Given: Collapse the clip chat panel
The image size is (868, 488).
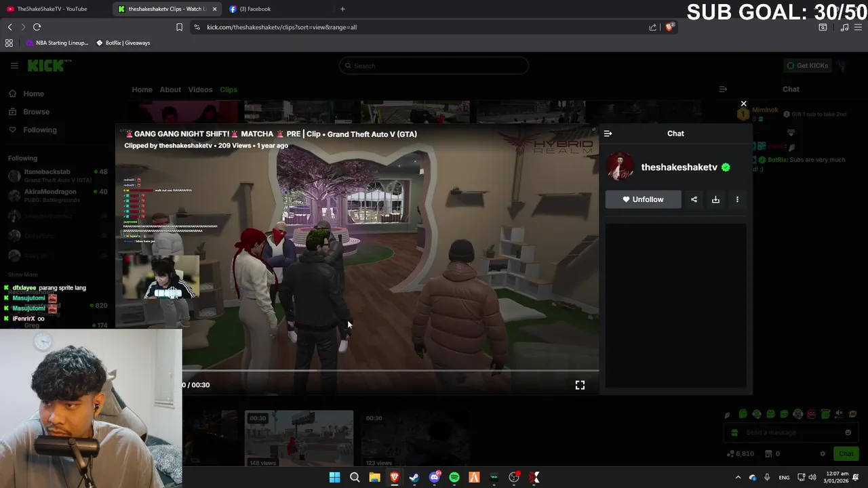Looking at the screenshot, I should (608, 134).
